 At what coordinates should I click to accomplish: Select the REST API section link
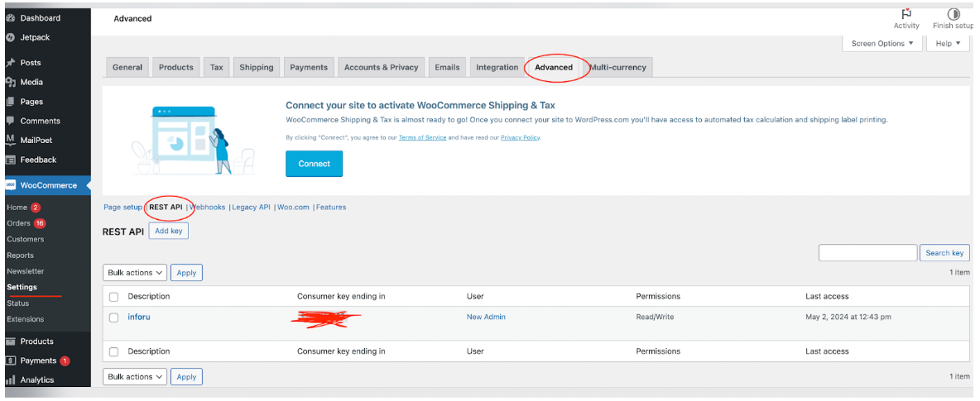point(166,208)
